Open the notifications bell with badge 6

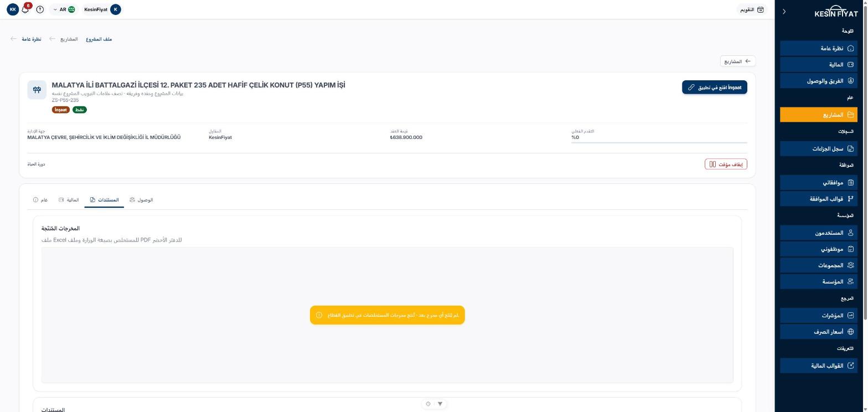pyautogui.click(x=25, y=9)
